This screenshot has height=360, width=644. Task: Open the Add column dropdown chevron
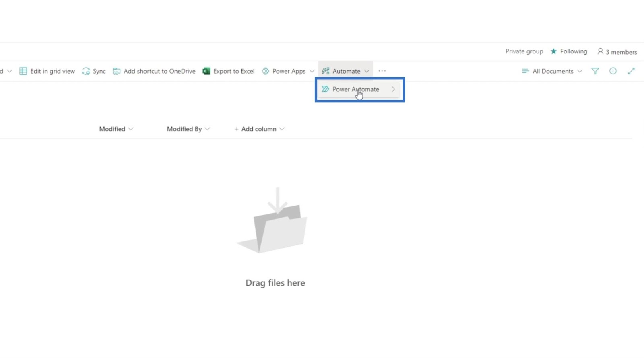[282, 129]
